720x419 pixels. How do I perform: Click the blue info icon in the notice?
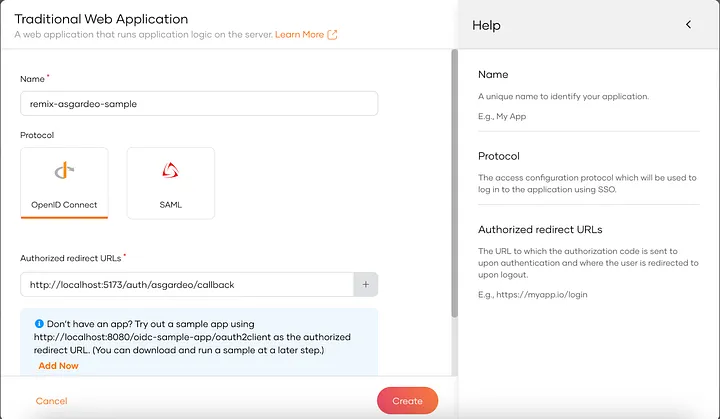pyautogui.click(x=39, y=324)
